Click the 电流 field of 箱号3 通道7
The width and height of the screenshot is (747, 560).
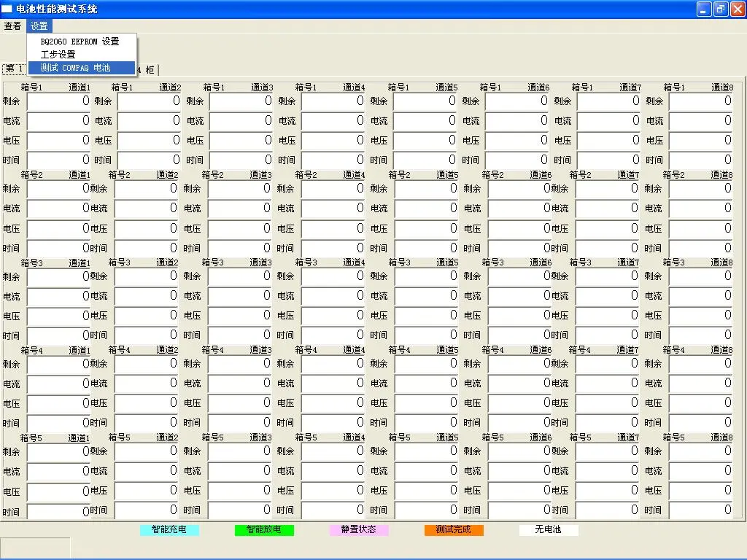pos(608,296)
